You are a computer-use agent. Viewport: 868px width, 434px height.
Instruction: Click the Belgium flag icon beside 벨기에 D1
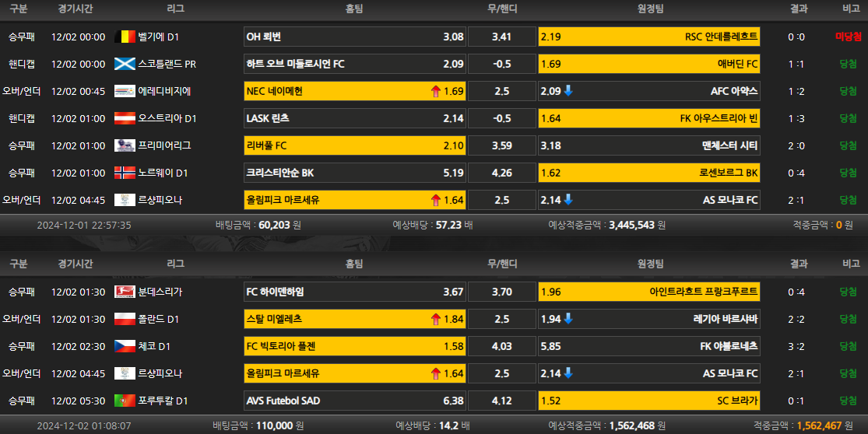click(125, 37)
